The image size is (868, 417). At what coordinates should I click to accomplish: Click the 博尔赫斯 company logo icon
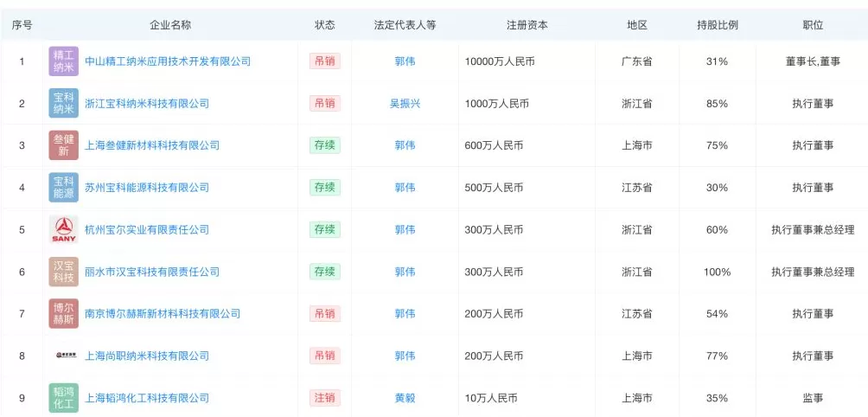pyautogui.click(x=64, y=314)
